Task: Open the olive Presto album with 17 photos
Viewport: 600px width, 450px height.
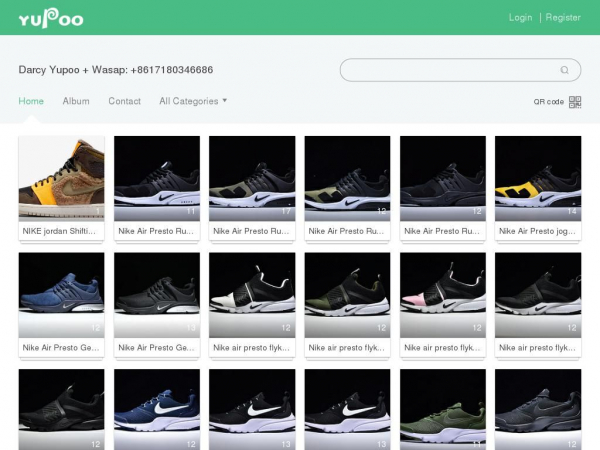Action: click(252, 178)
